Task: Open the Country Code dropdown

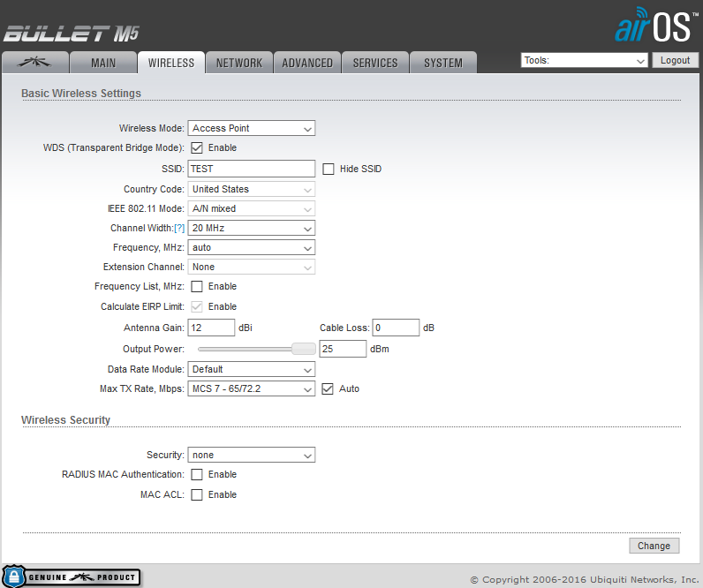Action: [x=252, y=189]
